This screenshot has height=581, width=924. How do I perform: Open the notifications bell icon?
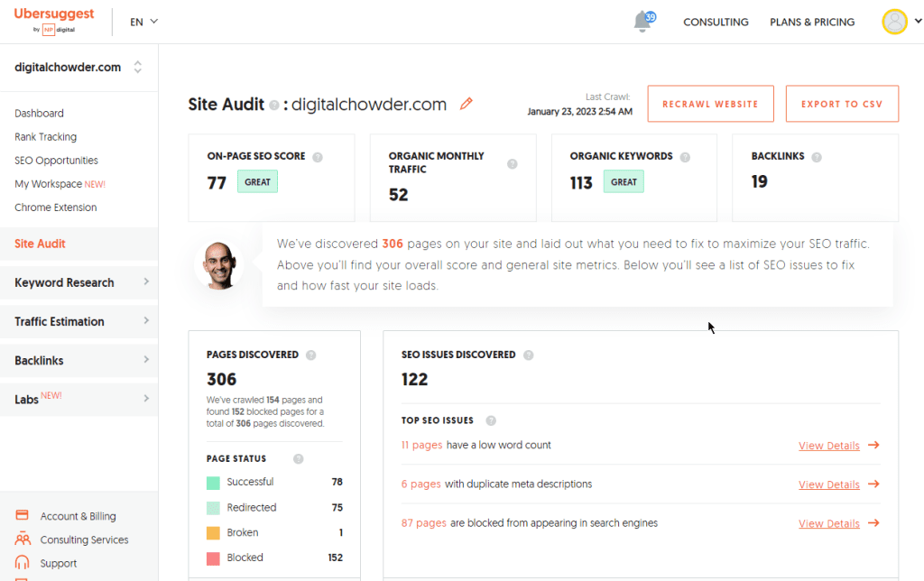click(642, 22)
